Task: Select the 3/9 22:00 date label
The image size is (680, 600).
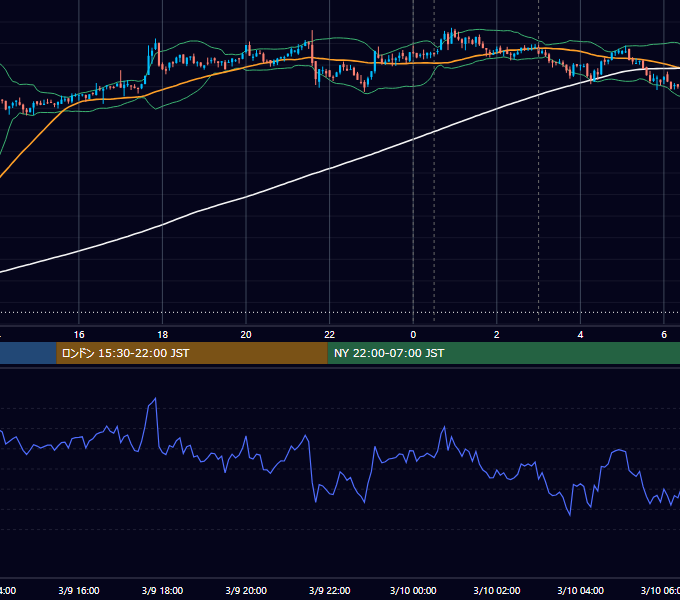Action: point(330,590)
